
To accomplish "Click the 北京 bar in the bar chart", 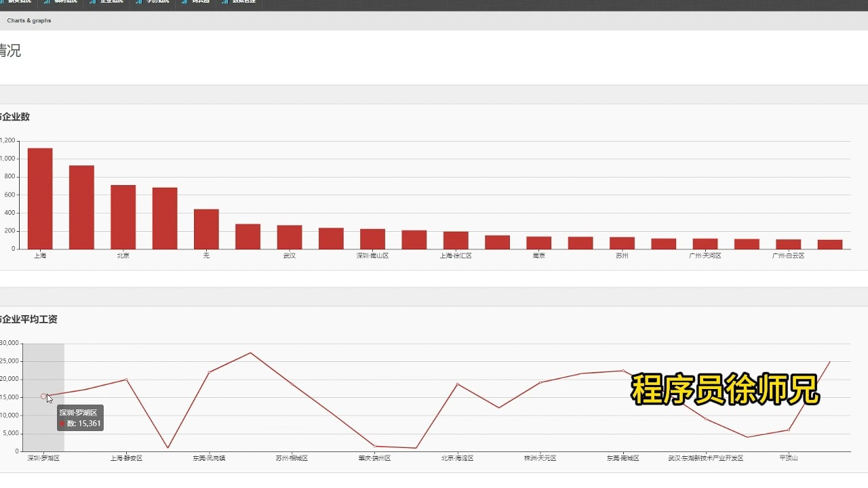I will (123, 217).
